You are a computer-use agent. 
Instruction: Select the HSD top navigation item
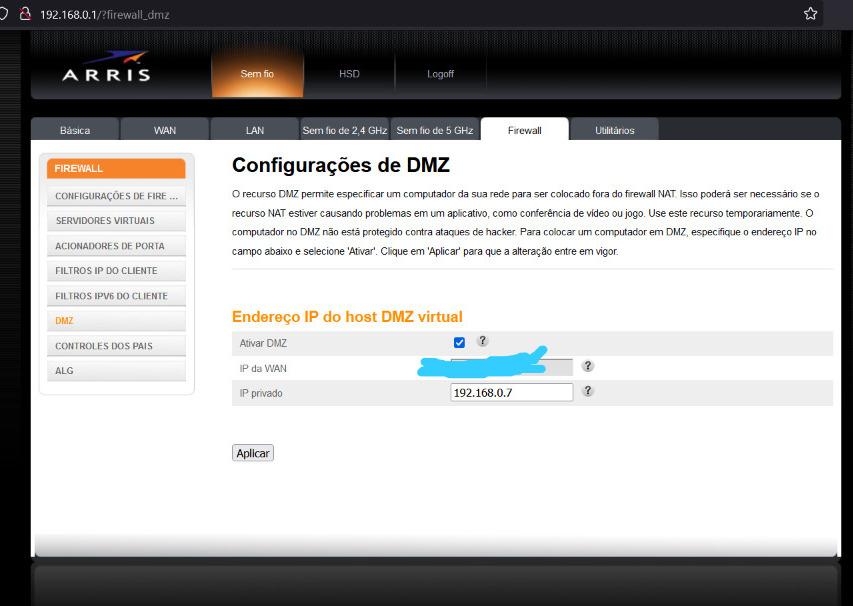(349, 73)
